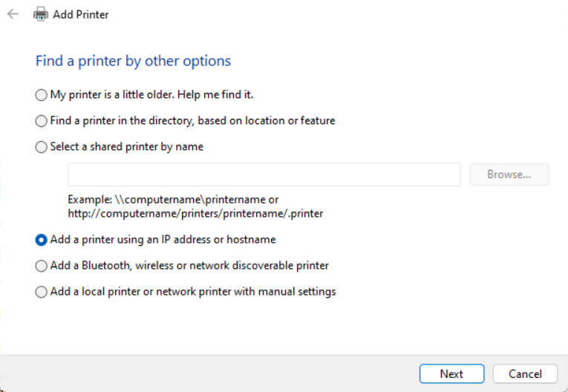568x392 pixels.
Task: Click the example \\computername\printername text
Action: pyautogui.click(x=173, y=200)
